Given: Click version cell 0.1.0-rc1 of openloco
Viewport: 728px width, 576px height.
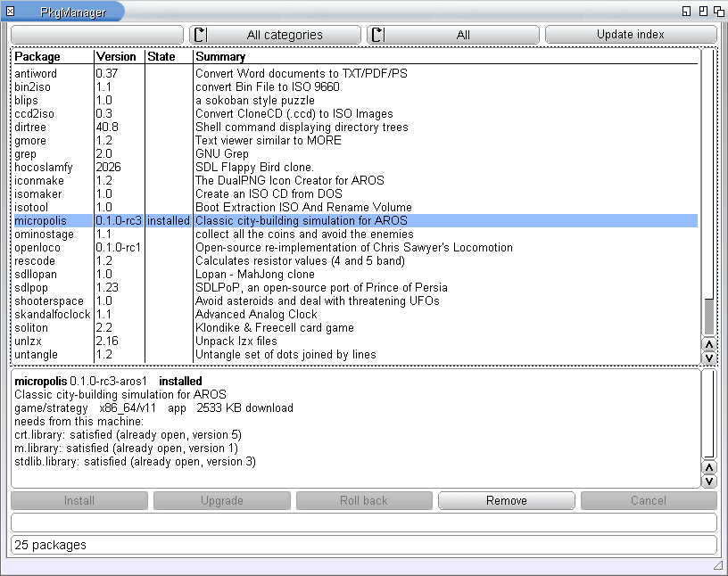Looking at the screenshot, I should tap(119, 247).
